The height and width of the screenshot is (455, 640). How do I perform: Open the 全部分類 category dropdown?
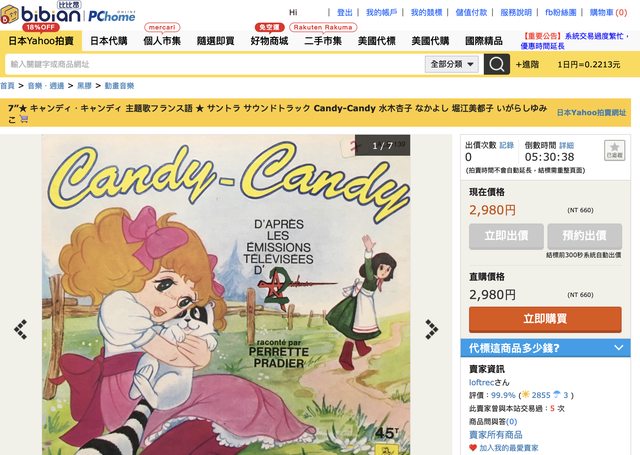click(451, 64)
